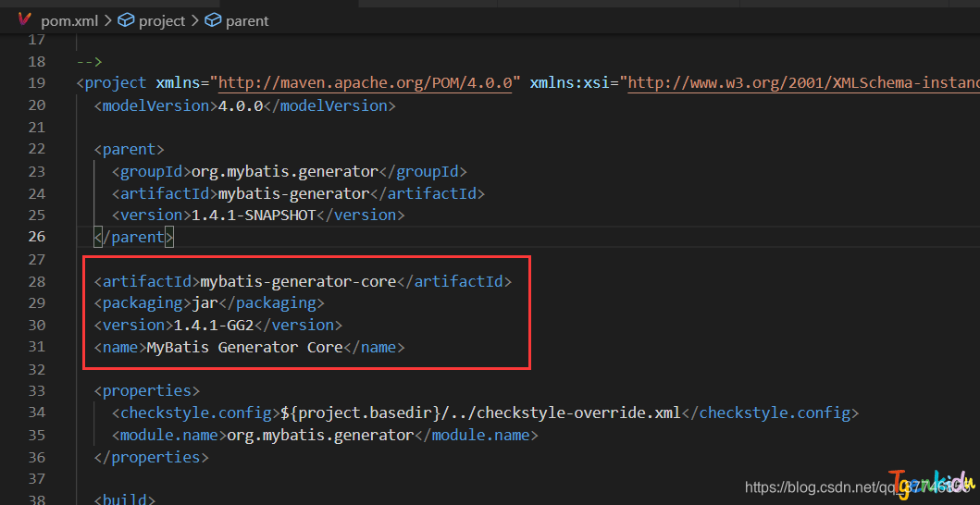Click the pom.xml file icon in breadcrumb
Viewport: 980px width, 505px height.
(x=24, y=20)
